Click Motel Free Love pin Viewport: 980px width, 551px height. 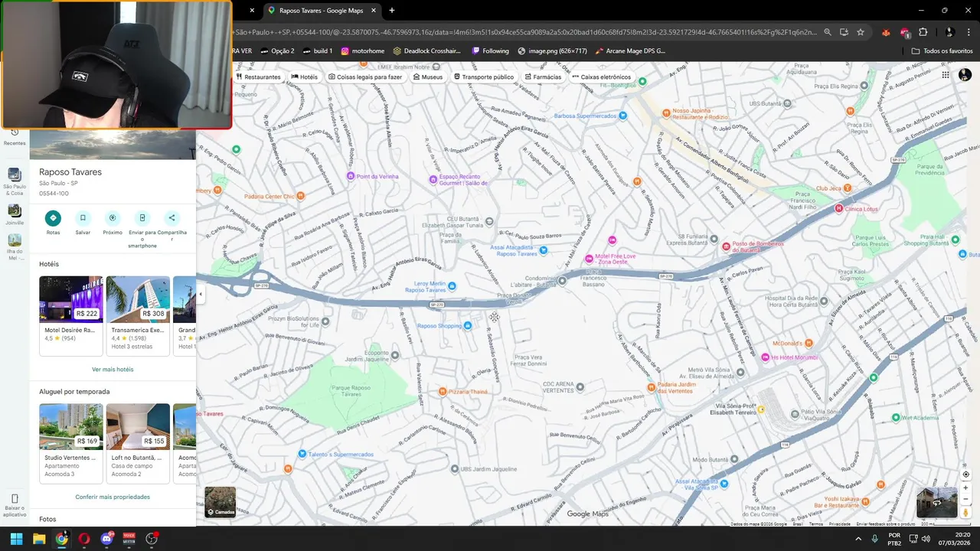(x=589, y=258)
